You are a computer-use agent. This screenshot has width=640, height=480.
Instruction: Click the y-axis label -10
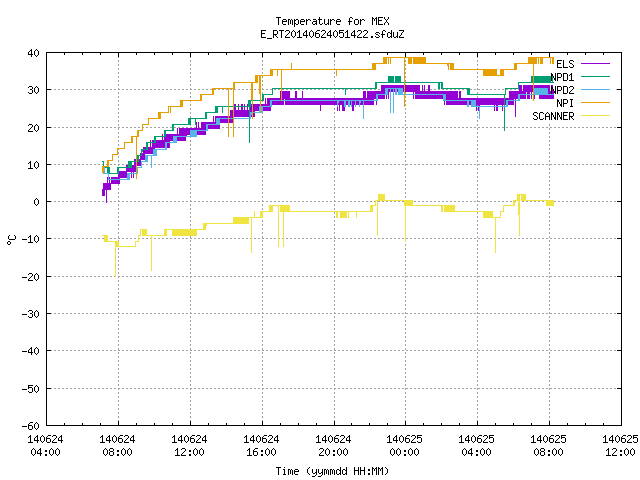31,239
